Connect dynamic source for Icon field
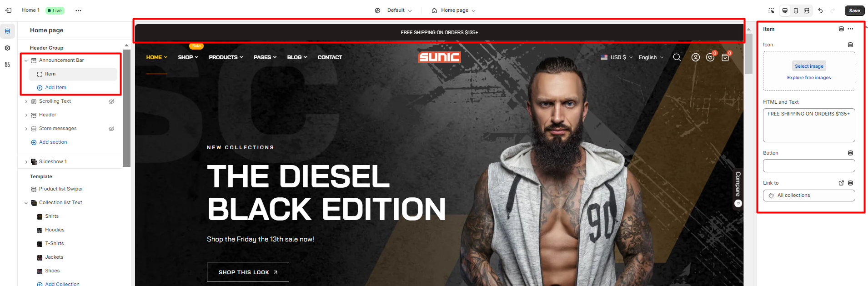The height and width of the screenshot is (286, 868). 850,45
